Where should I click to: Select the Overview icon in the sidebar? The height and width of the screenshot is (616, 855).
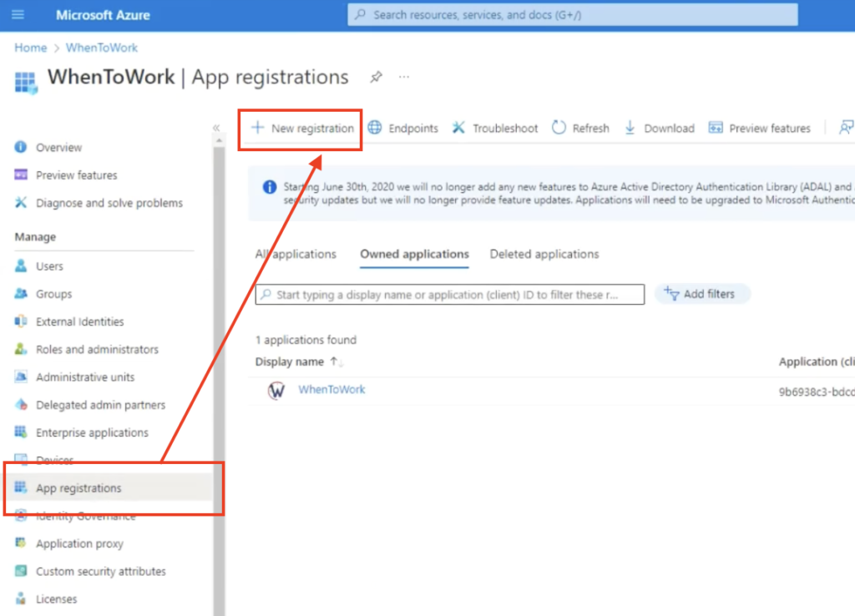[x=19, y=146]
